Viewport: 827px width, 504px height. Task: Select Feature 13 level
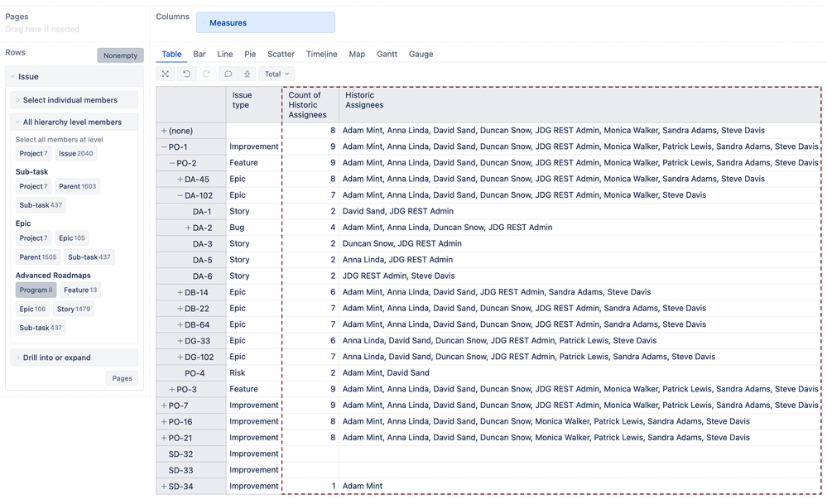[x=80, y=290]
